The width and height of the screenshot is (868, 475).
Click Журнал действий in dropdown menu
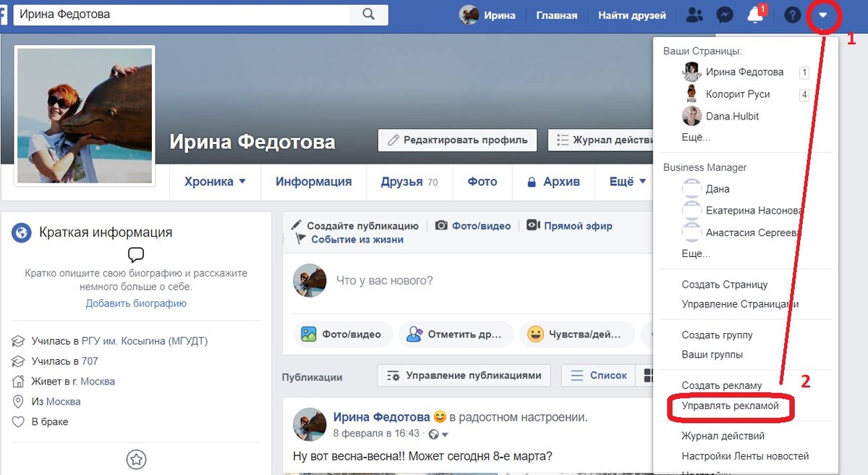(723, 436)
